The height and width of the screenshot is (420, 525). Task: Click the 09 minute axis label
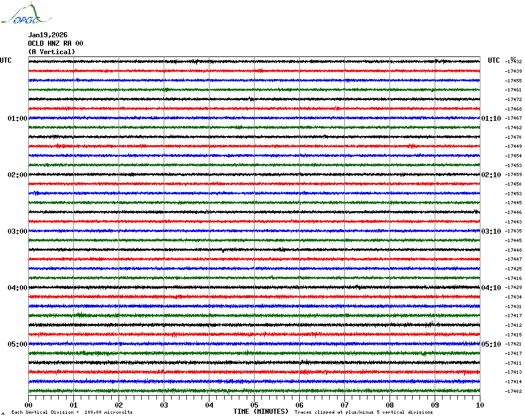[x=435, y=405]
